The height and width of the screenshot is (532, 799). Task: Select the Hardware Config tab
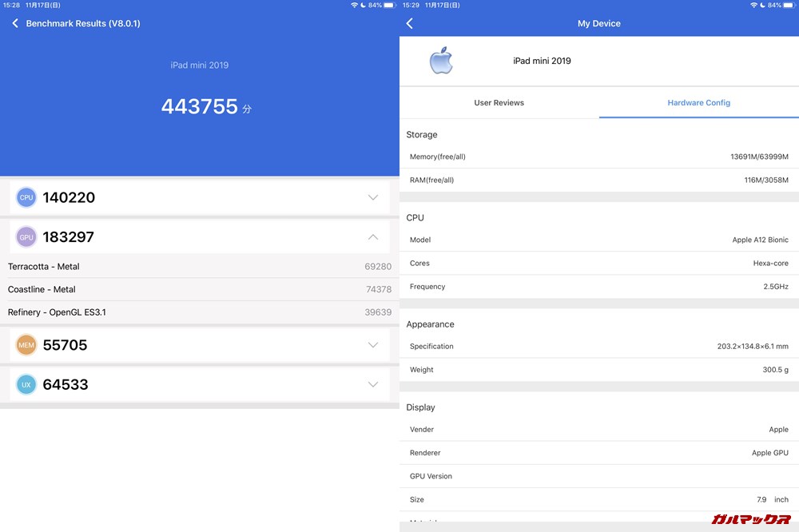(698, 102)
